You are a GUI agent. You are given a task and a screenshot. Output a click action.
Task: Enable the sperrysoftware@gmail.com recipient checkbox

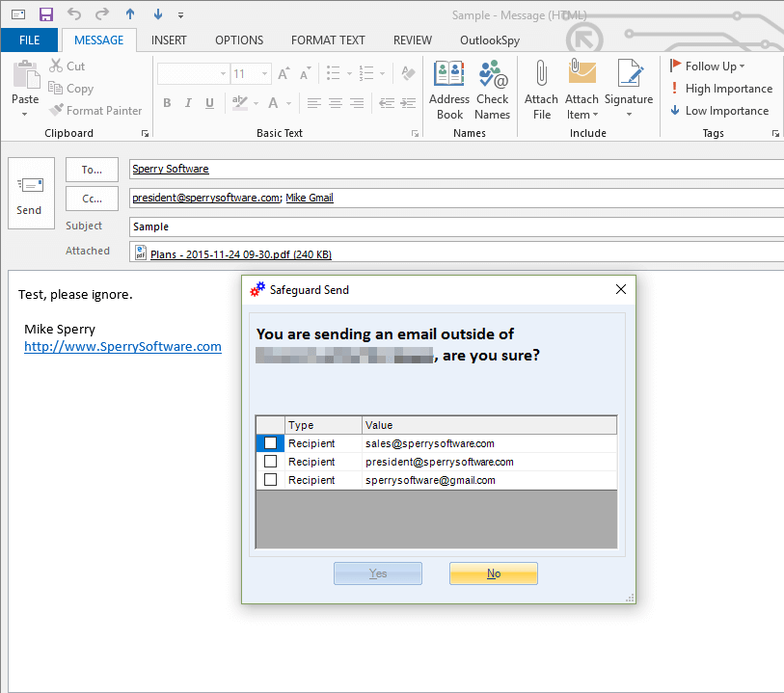270,479
